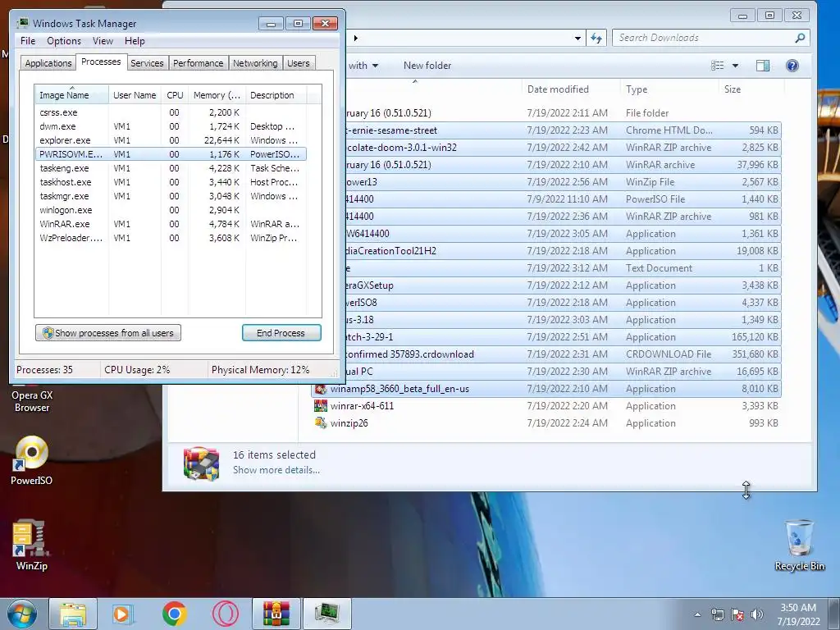840x630 pixels.
Task: Click winzip26 file icon
Action: (x=321, y=422)
